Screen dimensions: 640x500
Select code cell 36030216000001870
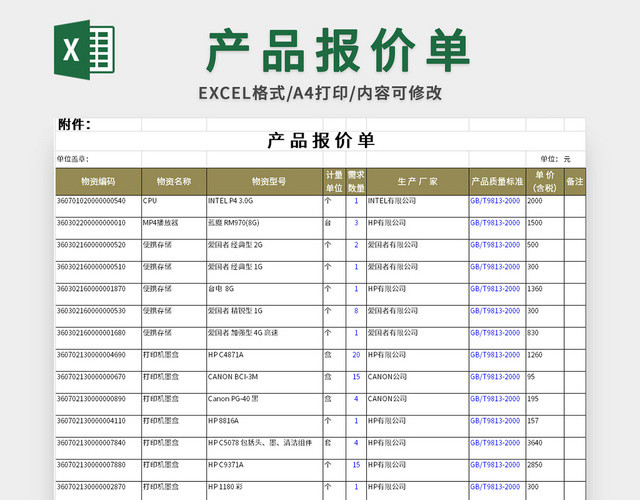pos(98,294)
